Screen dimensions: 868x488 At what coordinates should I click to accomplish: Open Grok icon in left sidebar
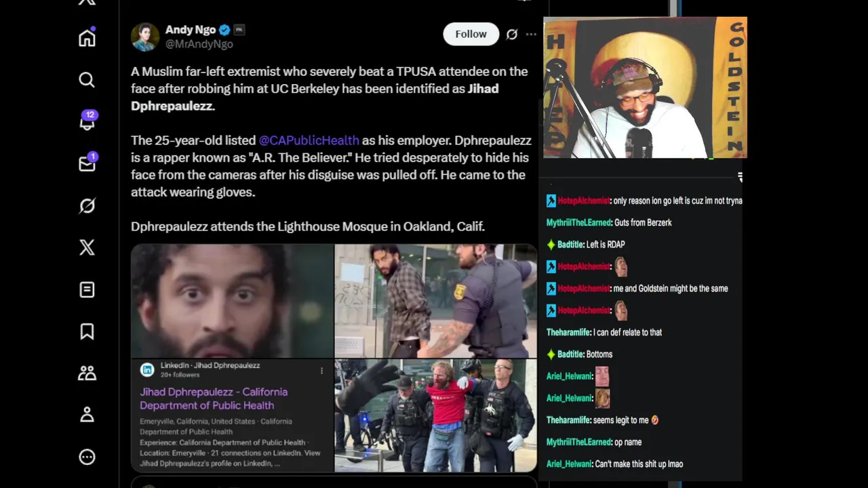pos(87,205)
